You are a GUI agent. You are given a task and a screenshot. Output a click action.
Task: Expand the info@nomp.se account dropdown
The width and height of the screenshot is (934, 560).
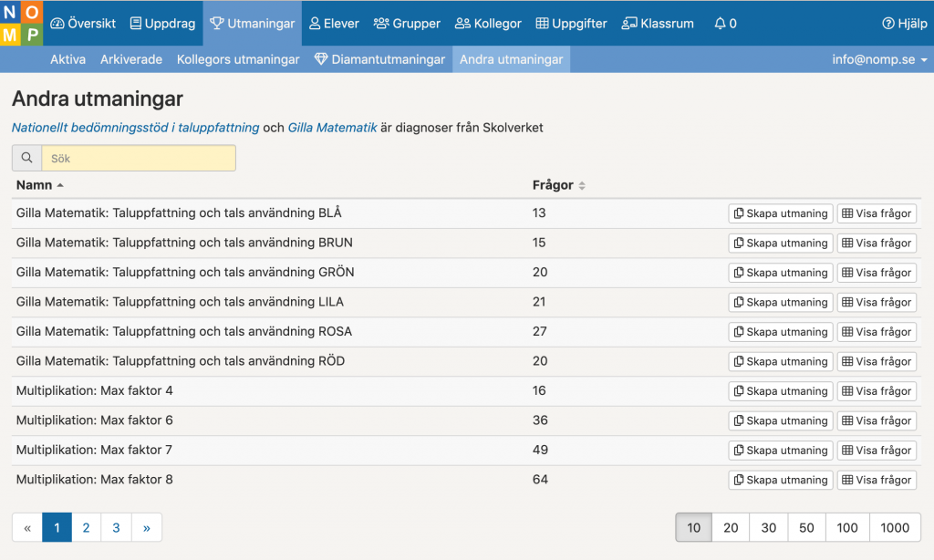pos(879,59)
